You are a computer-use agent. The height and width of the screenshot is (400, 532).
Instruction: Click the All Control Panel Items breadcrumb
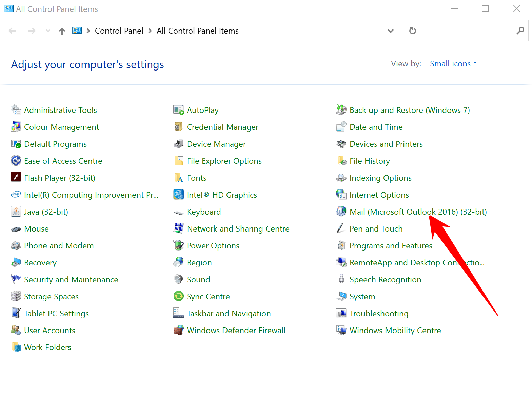pos(198,31)
